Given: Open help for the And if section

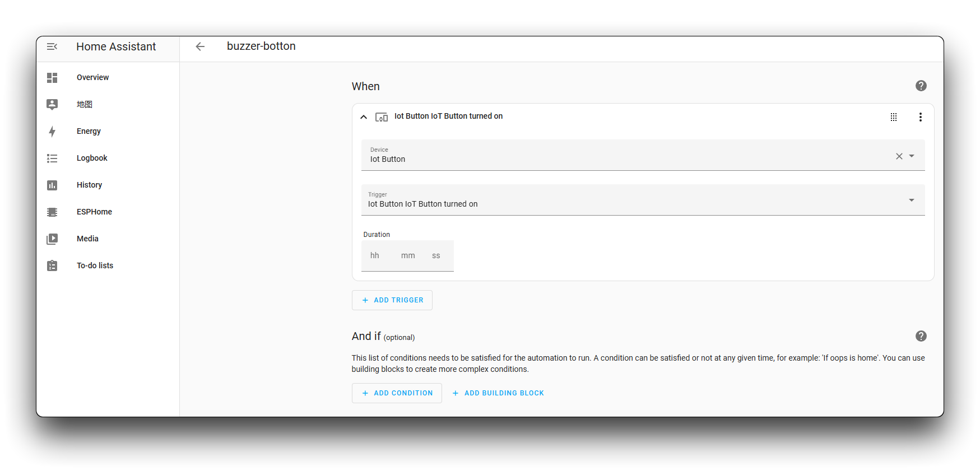Looking at the screenshot, I should 921,336.
